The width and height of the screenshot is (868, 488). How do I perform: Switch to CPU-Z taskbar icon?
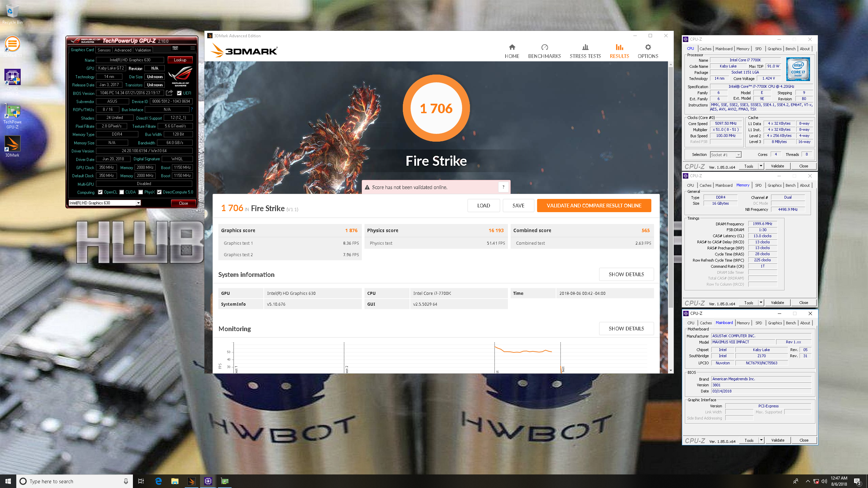pos(208,481)
